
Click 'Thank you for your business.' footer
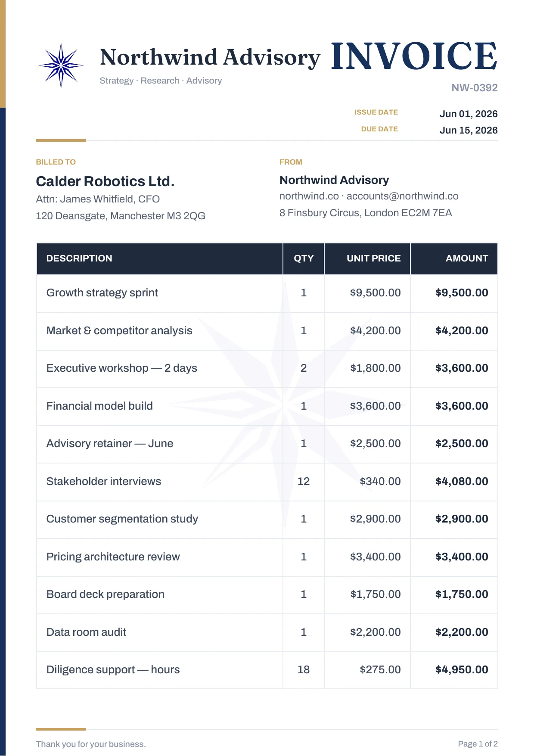(91, 744)
